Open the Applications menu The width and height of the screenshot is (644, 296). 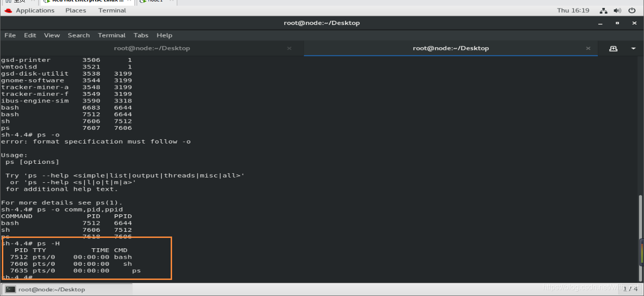(x=35, y=10)
